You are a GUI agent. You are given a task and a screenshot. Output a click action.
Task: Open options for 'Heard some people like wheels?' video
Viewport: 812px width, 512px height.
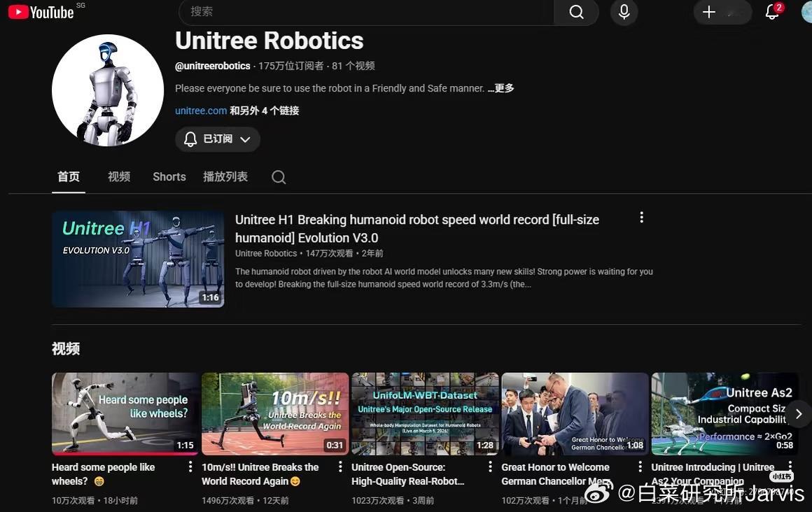[x=190, y=467]
